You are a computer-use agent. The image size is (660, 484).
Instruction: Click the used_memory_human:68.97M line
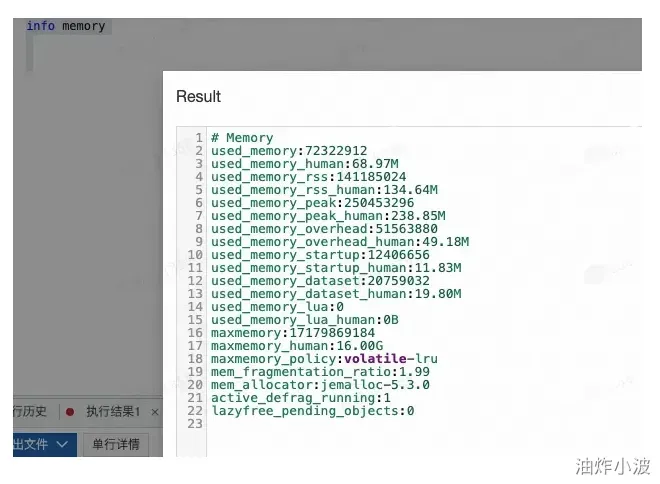tap(305, 164)
